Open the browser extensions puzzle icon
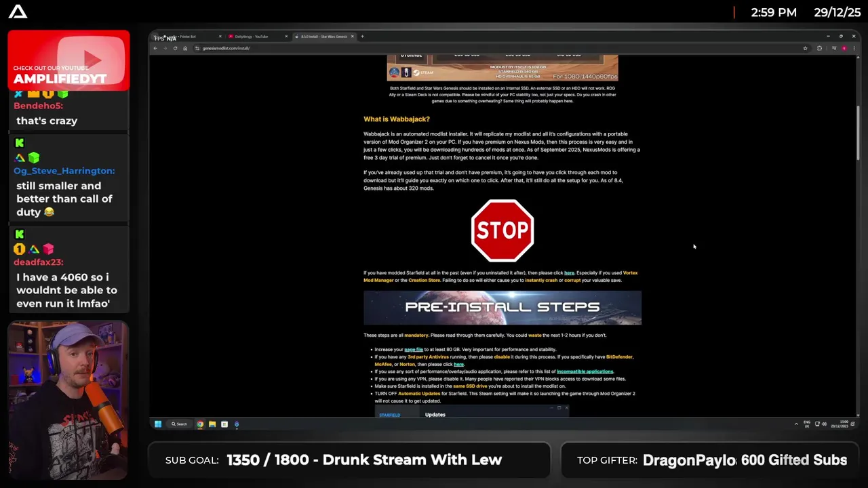The height and width of the screenshot is (488, 868). point(819,48)
